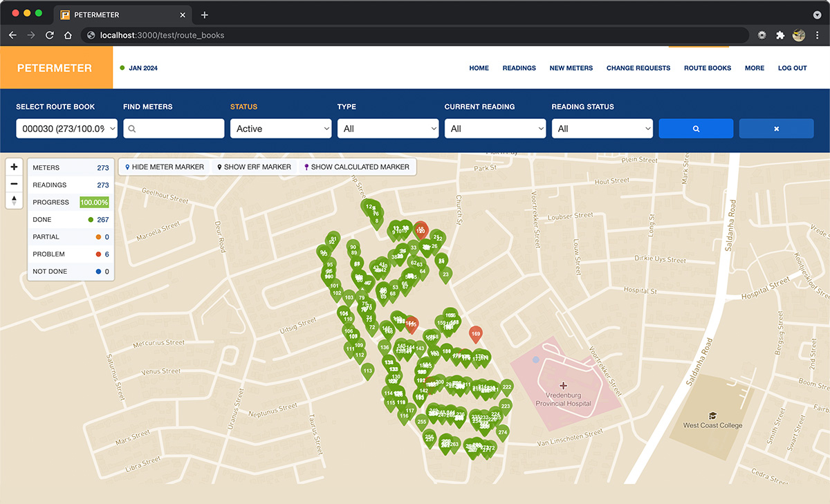This screenshot has width=830, height=504.
Task: Click the Log Out link
Action: pos(792,68)
